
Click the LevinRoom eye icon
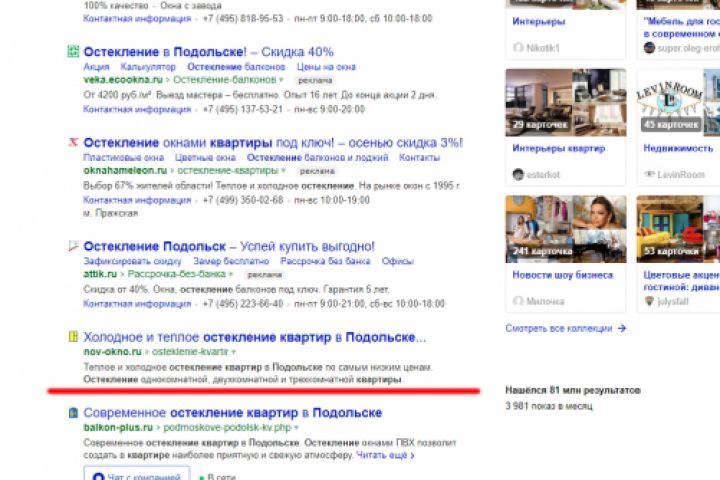pyautogui.click(x=649, y=175)
